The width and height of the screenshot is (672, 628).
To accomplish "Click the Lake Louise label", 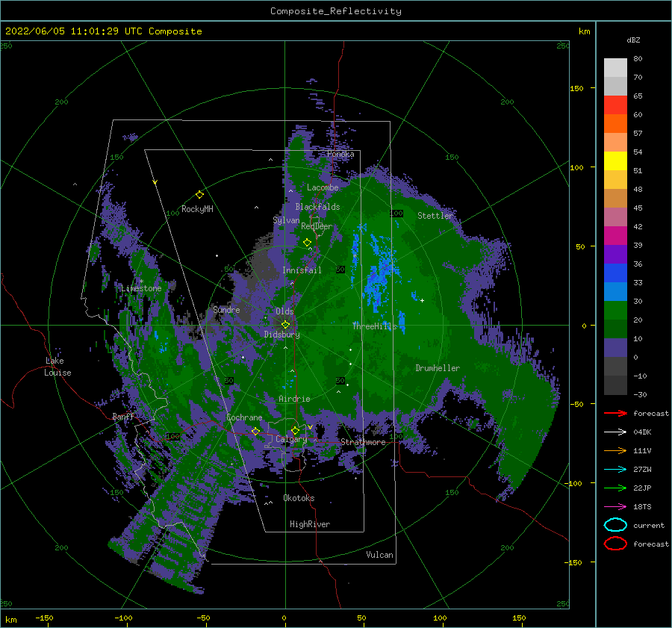I will tap(57, 367).
